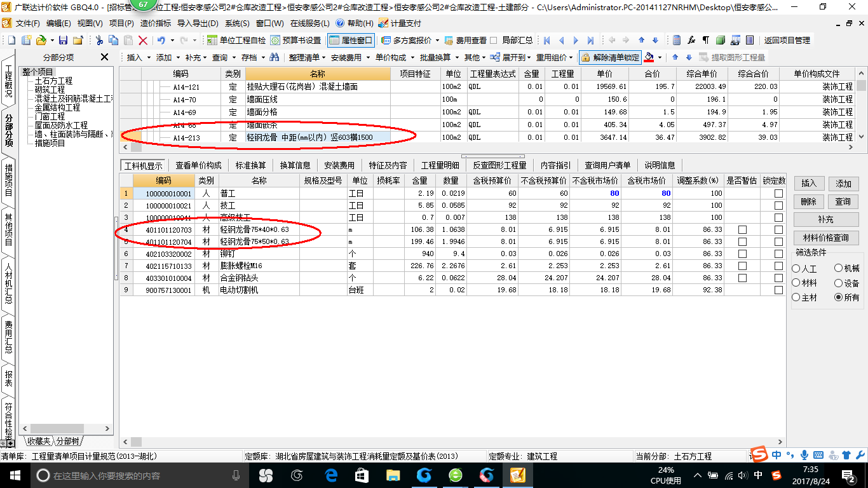Select the 材料 filter radio button
Screen dimensions: 868x488
pos(796,283)
